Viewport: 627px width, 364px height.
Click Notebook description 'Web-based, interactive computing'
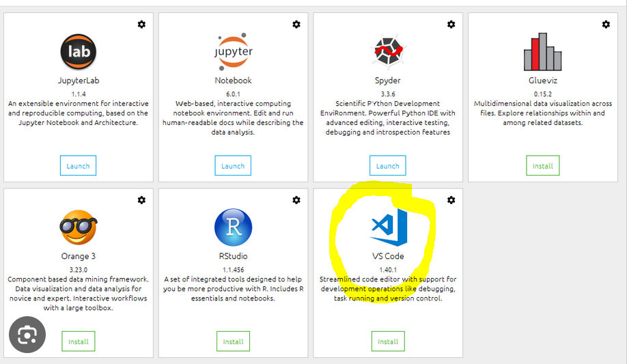point(233,118)
